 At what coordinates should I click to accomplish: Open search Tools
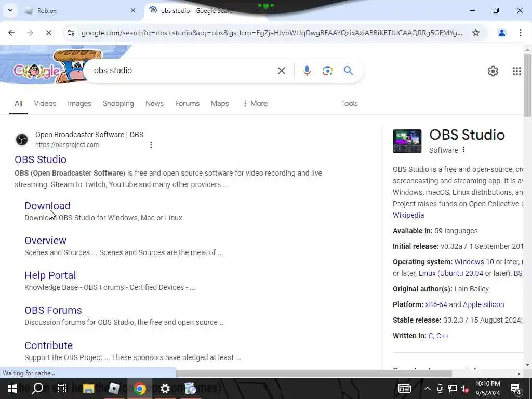(349, 103)
